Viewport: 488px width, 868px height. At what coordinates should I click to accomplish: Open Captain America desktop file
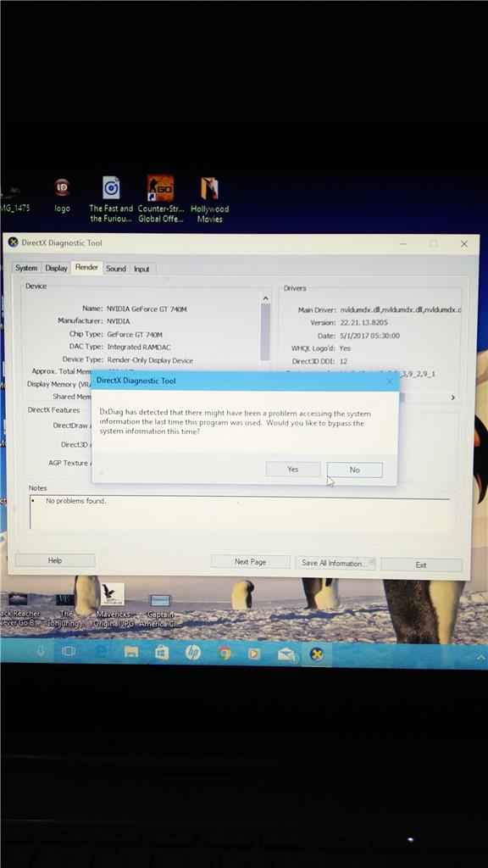pyautogui.click(x=160, y=610)
